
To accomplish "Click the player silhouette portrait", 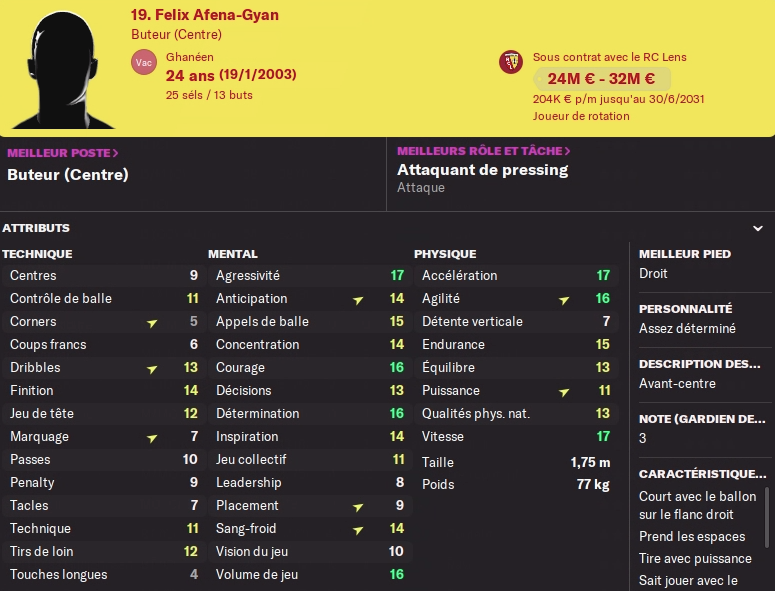I will [62, 67].
